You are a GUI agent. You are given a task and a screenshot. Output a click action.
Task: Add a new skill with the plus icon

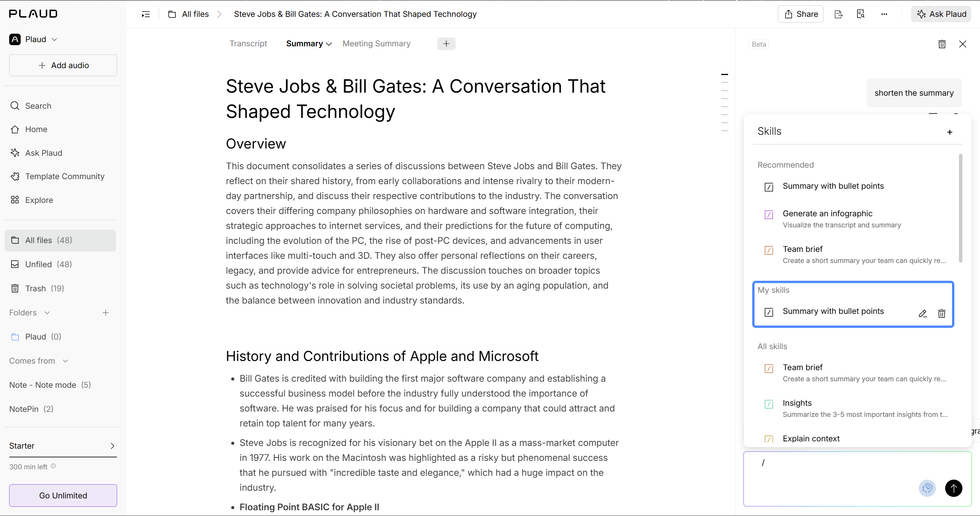click(950, 132)
